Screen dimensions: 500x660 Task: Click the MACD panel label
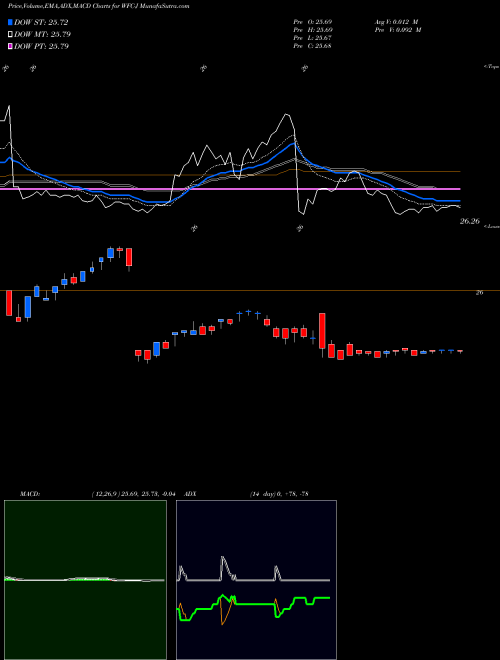(x=30, y=494)
